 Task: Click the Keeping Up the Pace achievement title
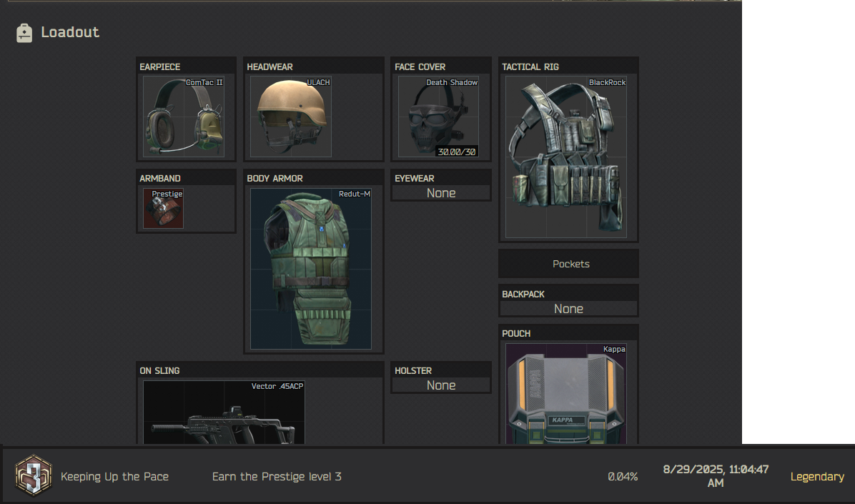[x=114, y=477]
